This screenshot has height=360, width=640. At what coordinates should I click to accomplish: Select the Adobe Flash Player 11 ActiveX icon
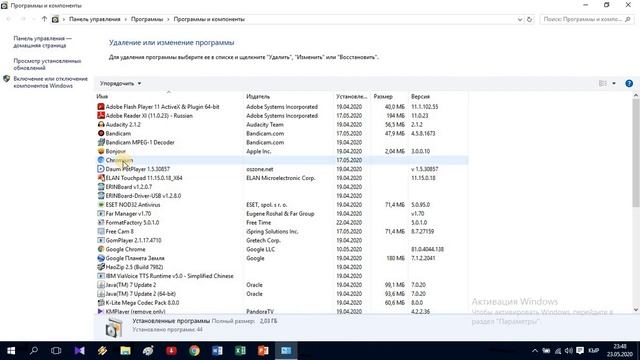101,107
